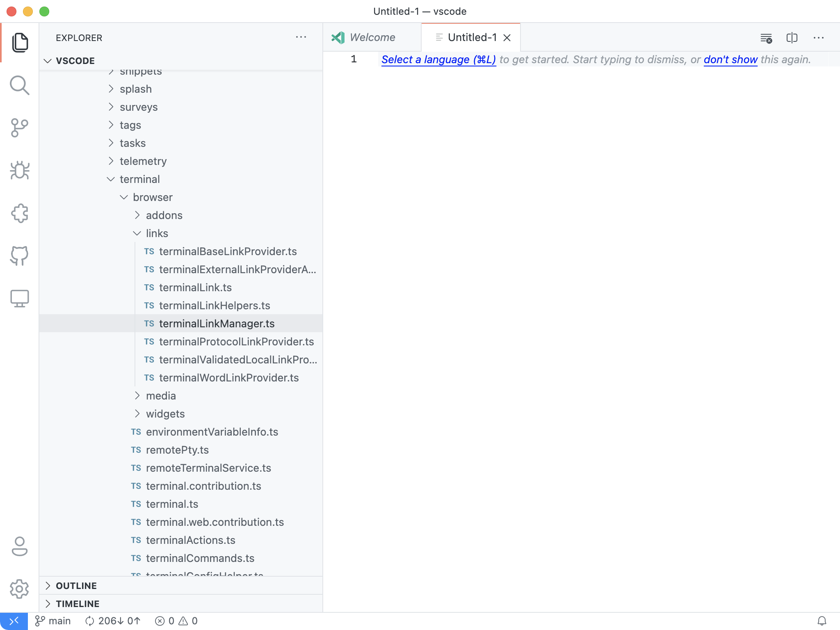Expand the telemetry folder

pos(143,161)
